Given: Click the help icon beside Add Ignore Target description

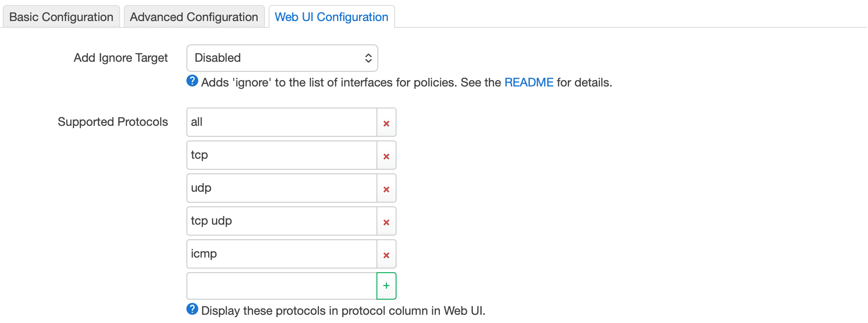Looking at the screenshot, I should (x=192, y=81).
